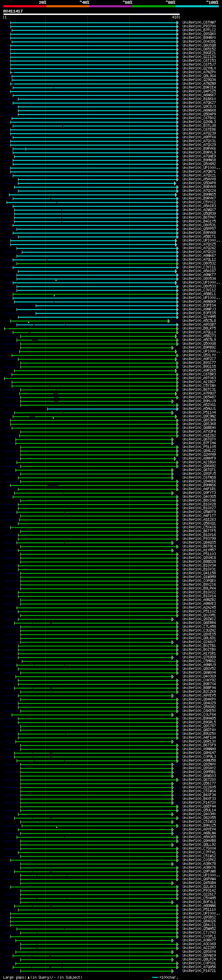Click the purple ~60% identity legend segment
222x980 pixels.
(x=111, y=6)
